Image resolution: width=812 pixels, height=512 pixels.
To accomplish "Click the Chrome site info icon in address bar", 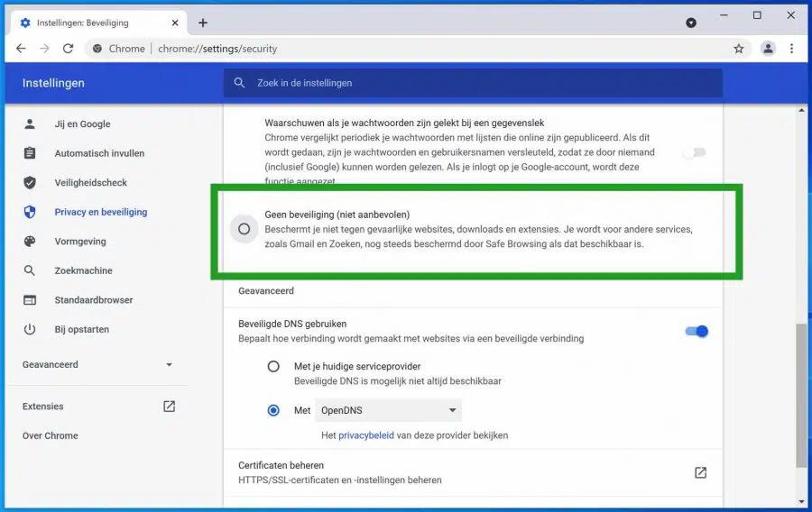I will (97, 49).
